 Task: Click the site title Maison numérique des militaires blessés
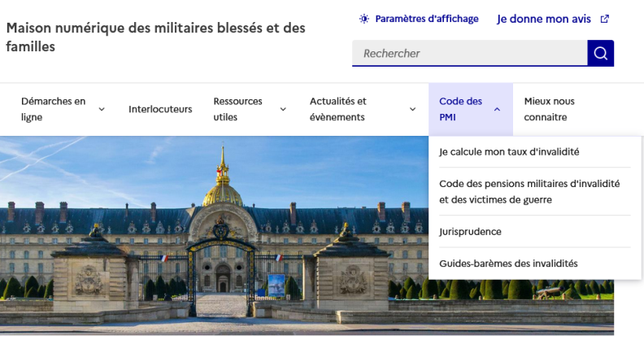pyautogui.click(x=155, y=37)
